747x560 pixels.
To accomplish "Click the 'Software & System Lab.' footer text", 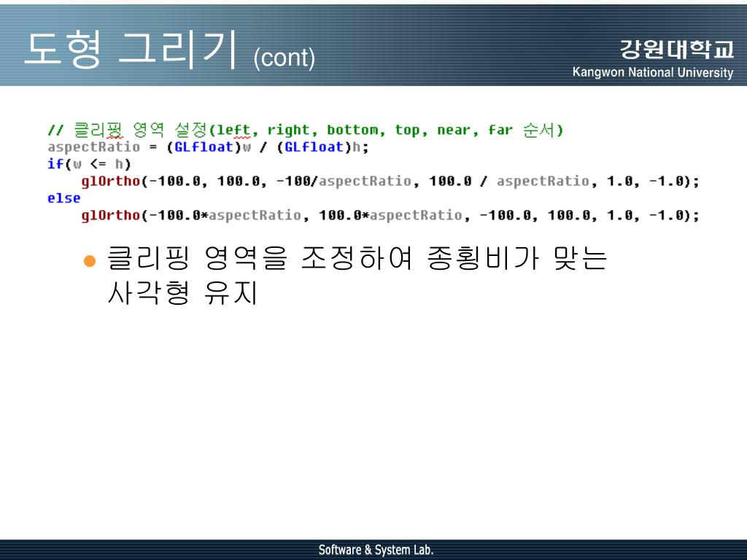I will pos(376,550).
